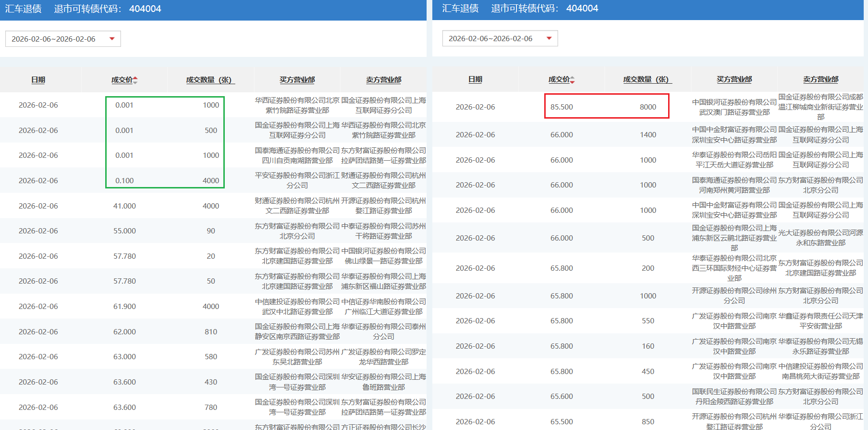This screenshot has width=868, height=430.
Task: Click buyer 华泰证券股份有限公司岳阳平江天岳大道证券营业部
Action: [734, 160]
